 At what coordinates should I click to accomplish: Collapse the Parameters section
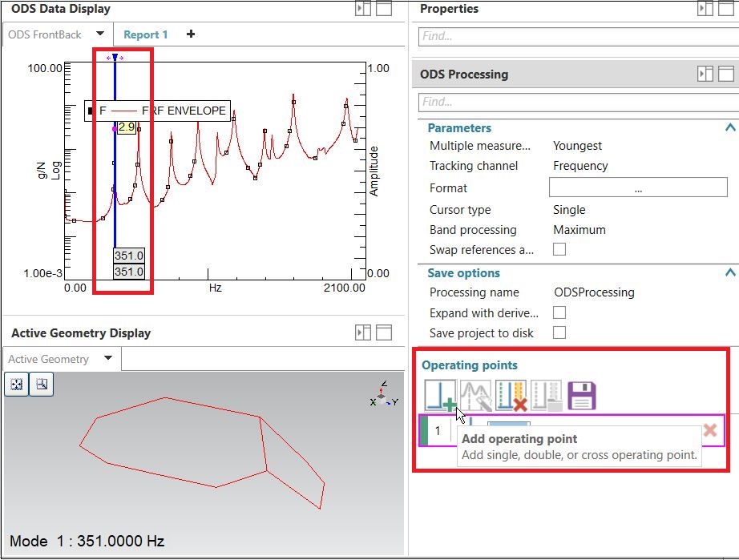(x=729, y=127)
